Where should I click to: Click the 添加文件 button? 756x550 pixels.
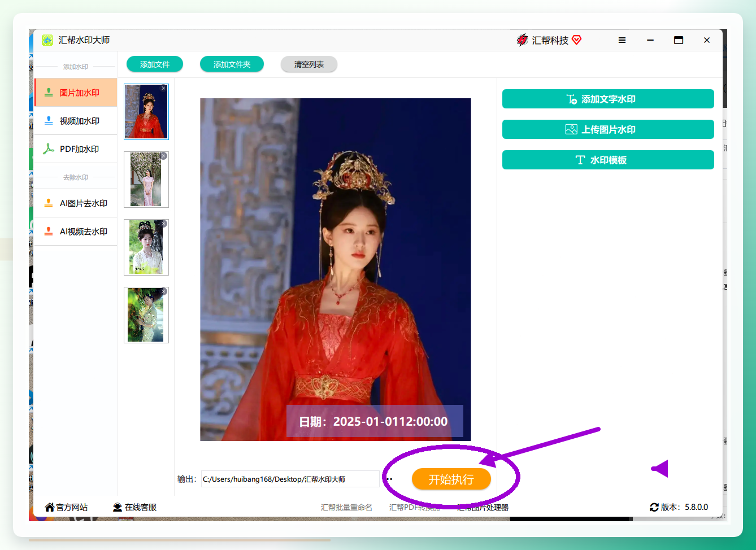click(x=155, y=64)
